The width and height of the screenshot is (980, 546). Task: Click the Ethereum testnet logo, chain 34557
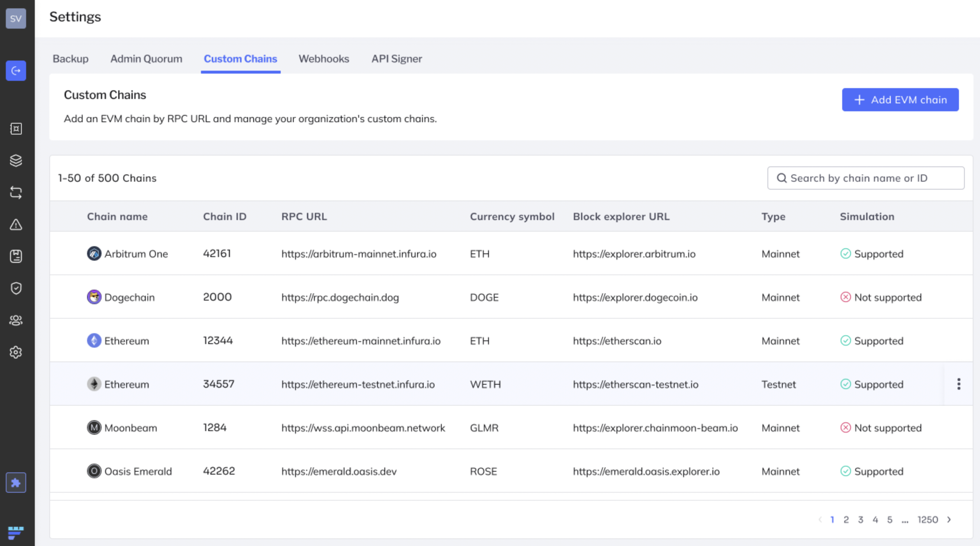(x=94, y=384)
